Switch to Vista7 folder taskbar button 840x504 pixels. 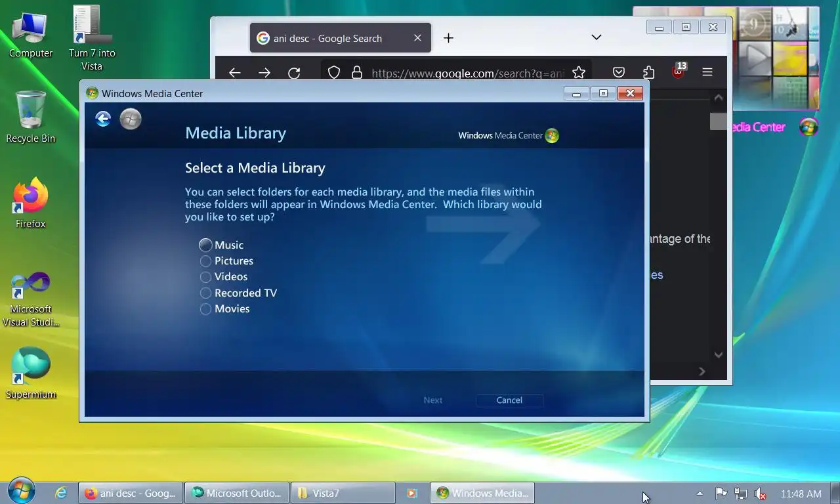tap(343, 493)
